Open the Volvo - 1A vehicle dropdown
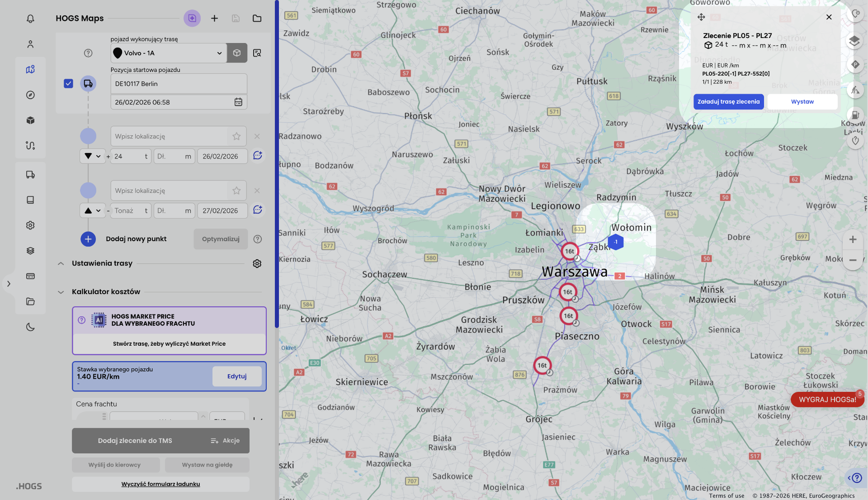The height and width of the screenshot is (500, 868). click(x=168, y=53)
